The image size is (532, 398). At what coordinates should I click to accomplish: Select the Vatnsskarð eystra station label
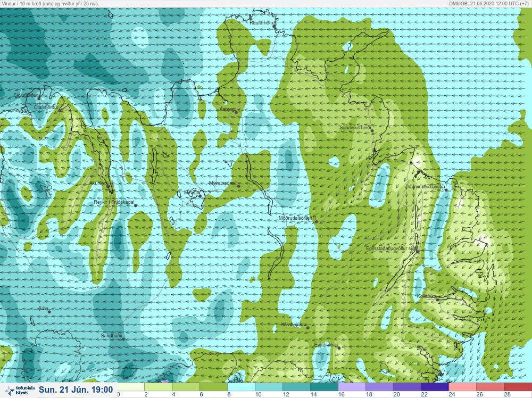426,187
